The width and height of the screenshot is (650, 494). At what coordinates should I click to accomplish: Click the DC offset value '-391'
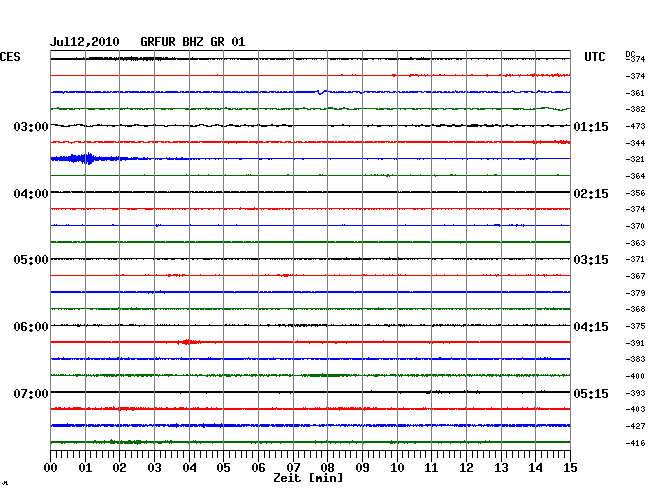[x=635, y=343]
